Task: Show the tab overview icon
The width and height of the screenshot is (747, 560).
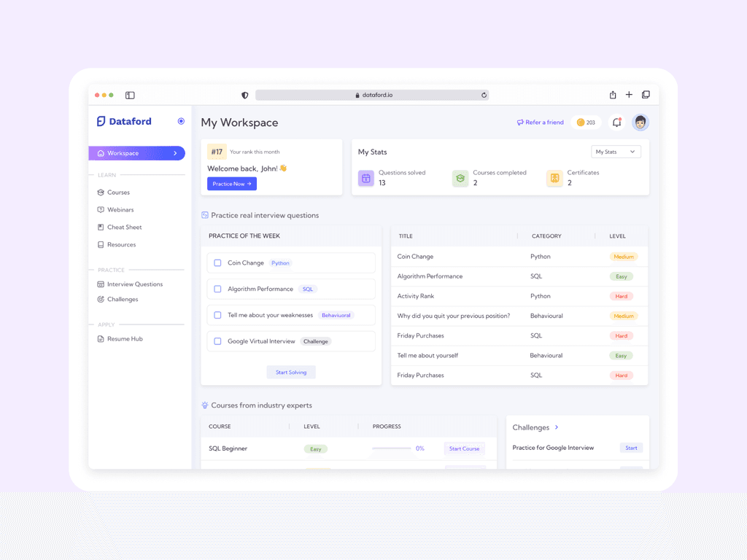Action: [646, 95]
